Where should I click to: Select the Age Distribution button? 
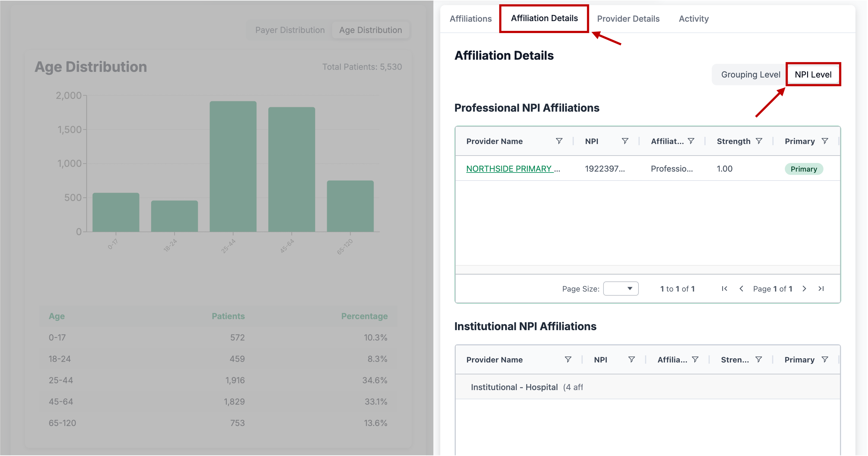(x=370, y=30)
